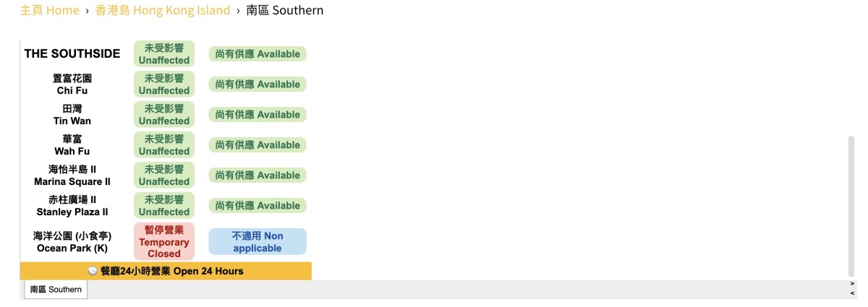
Task: Open the 主頁 Home breadcrumb link
Action: coord(49,10)
